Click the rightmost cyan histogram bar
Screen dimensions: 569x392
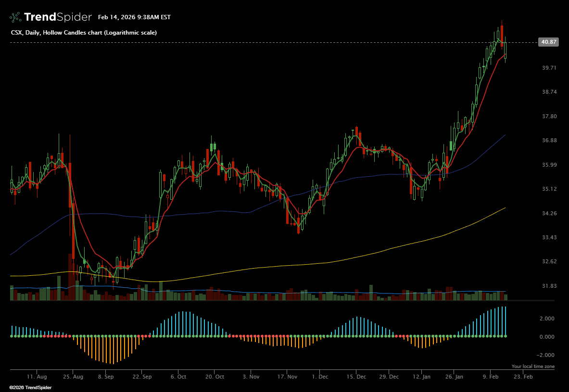(x=506, y=321)
